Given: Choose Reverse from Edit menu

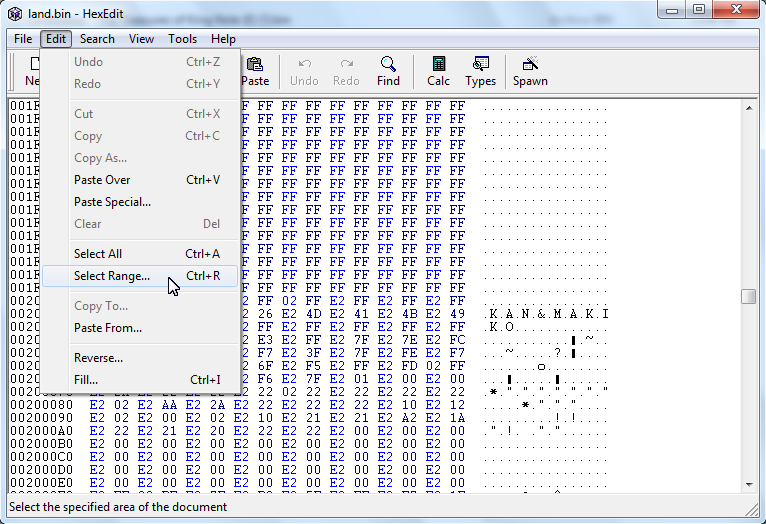Looking at the screenshot, I should pyautogui.click(x=98, y=358).
